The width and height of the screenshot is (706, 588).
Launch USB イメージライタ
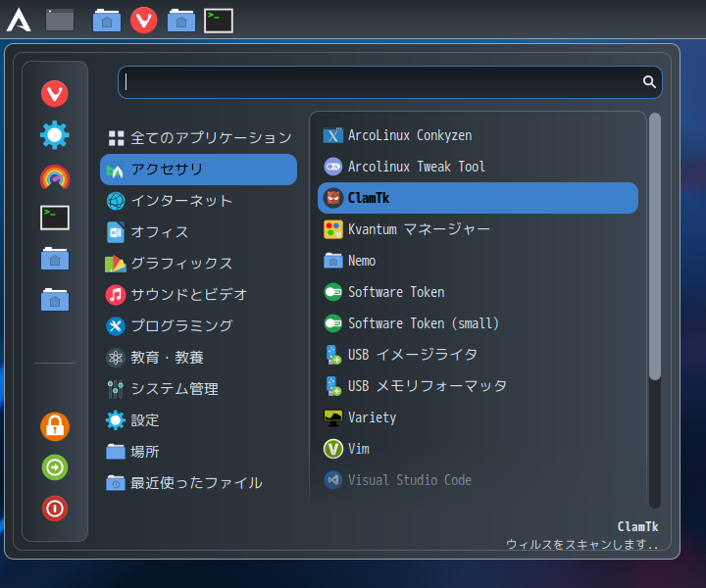pyautogui.click(x=478, y=355)
